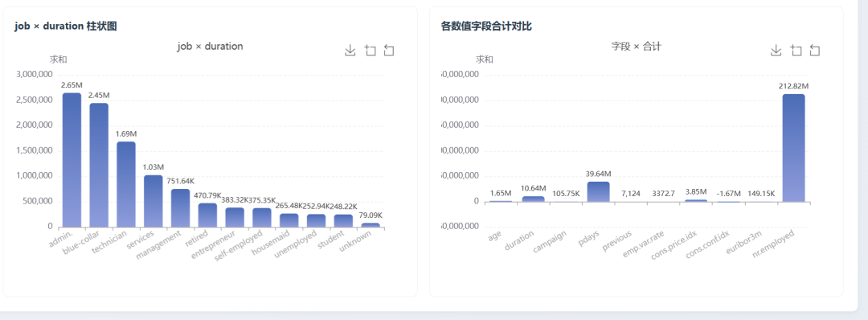Click the 751.64K value label
The height and width of the screenshot is (320, 868).
[x=181, y=181]
